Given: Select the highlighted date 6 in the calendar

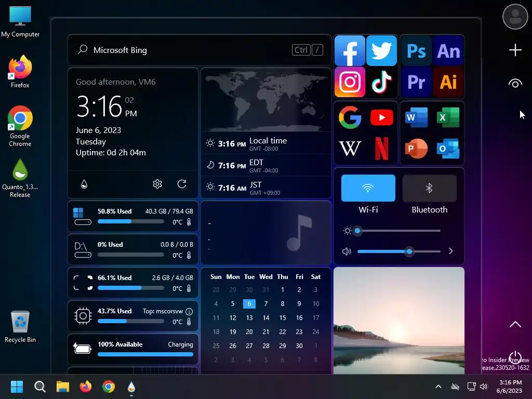Looking at the screenshot, I should click(x=249, y=303).
